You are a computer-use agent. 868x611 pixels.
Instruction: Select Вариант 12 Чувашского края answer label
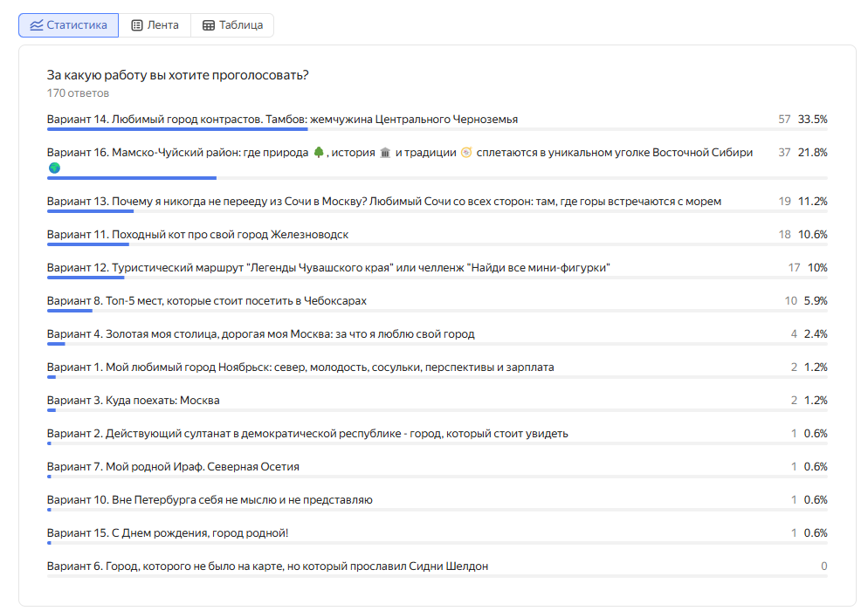[327, 267]
